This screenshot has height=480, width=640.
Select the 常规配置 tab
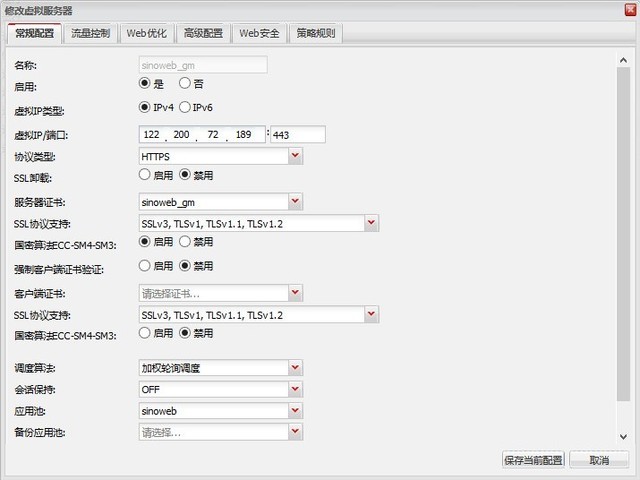coord(35,33)
